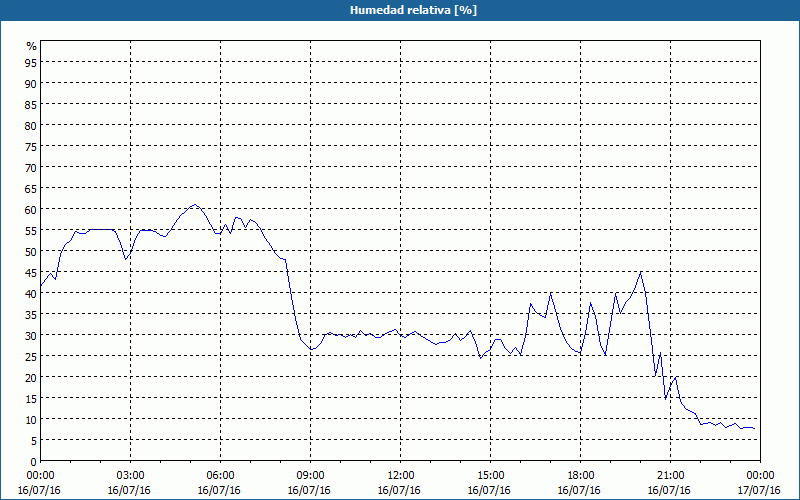Click the 60 y-axis label
800x500 pixels.
pos(31,210)
